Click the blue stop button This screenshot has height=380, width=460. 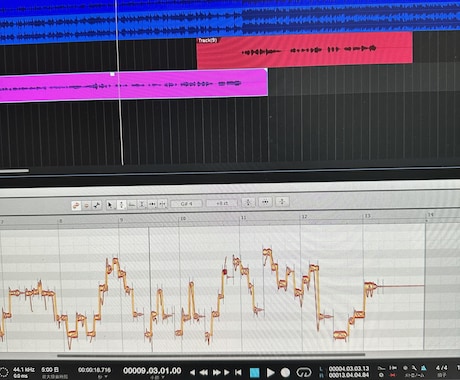click(255, 372)
